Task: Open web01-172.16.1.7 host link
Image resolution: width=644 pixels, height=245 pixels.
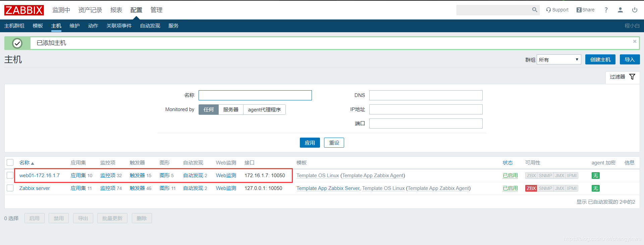Action: pyautogui.click(x=40, y=176)
